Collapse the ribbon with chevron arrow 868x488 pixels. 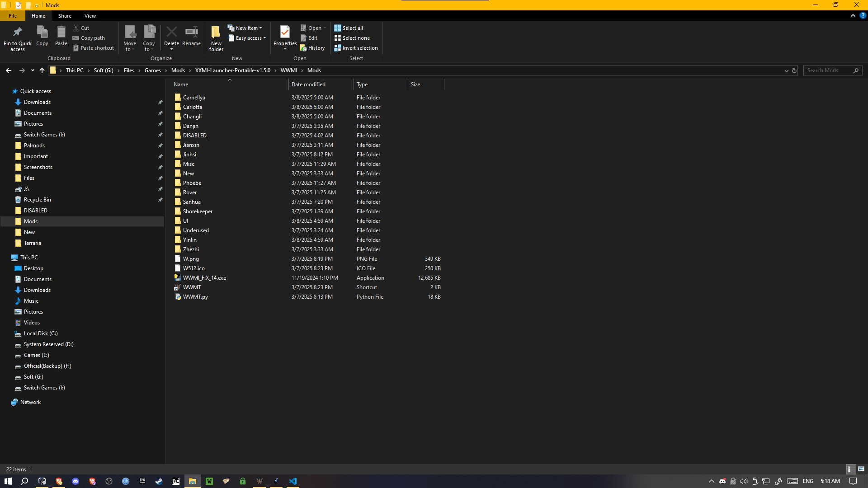(x=853, y=15)
